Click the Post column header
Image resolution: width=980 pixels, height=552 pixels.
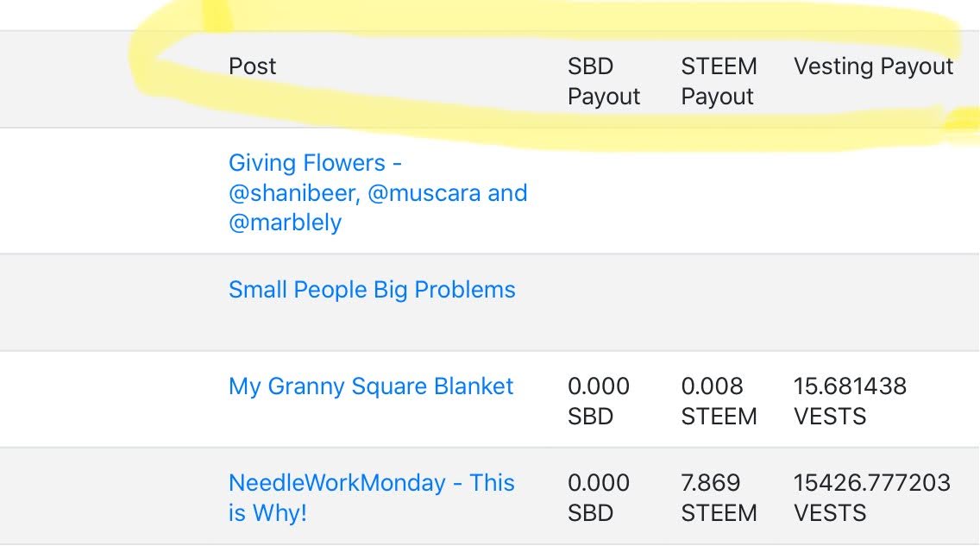253,66
